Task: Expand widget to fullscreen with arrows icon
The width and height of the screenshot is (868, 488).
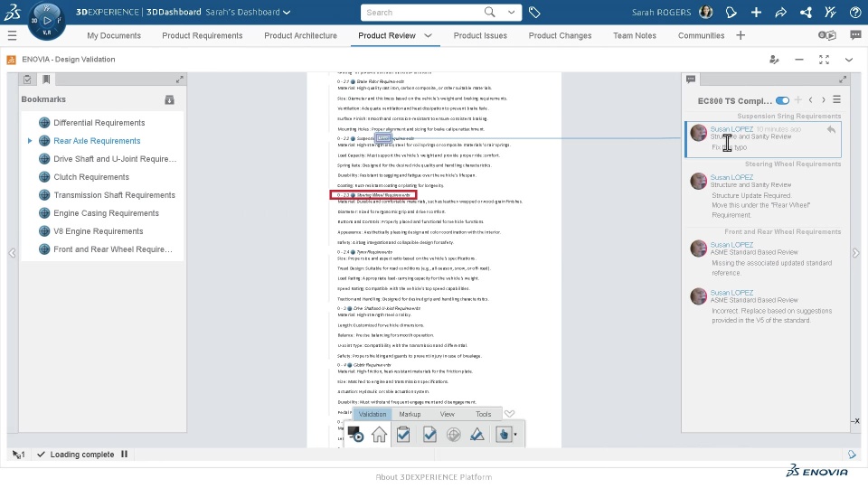Action: (824, 60)
